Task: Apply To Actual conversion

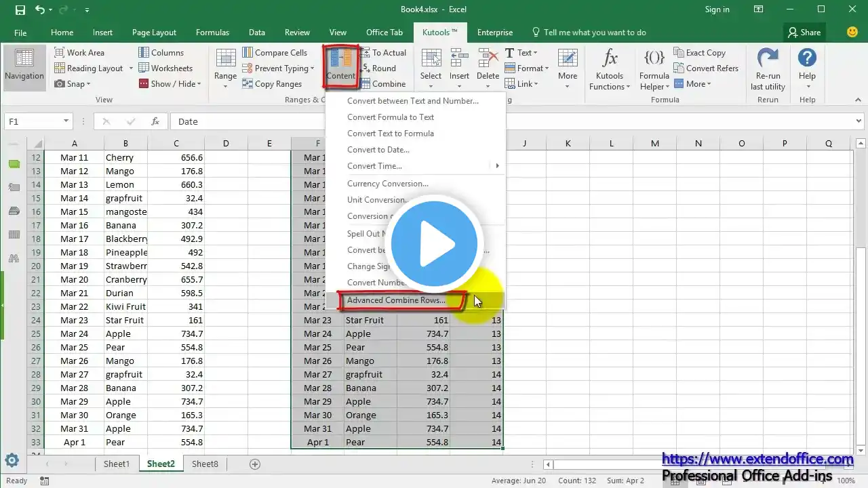Action: pyautogui.click(x=383, y=52)
